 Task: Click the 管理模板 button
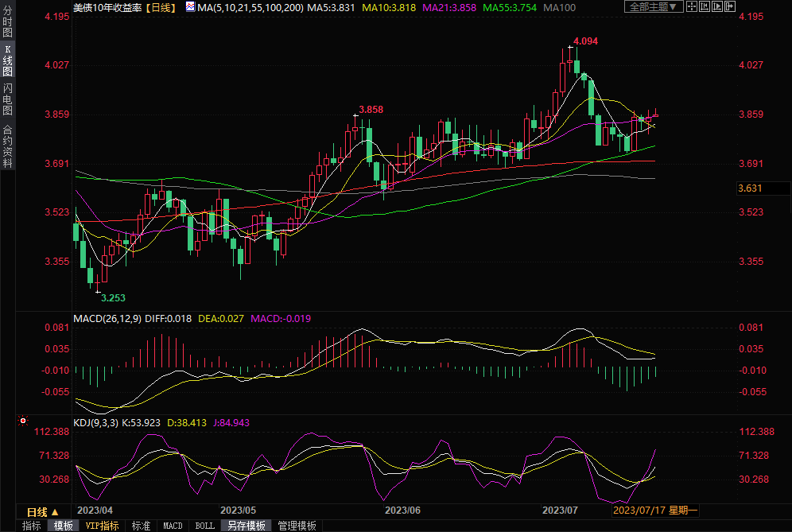coord(297,526)
